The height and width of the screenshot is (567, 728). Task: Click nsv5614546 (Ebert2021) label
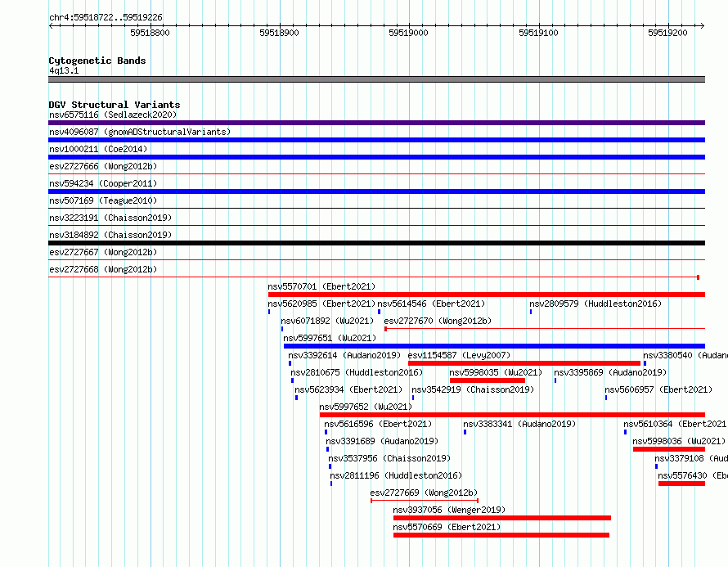[x=431, y=304]
